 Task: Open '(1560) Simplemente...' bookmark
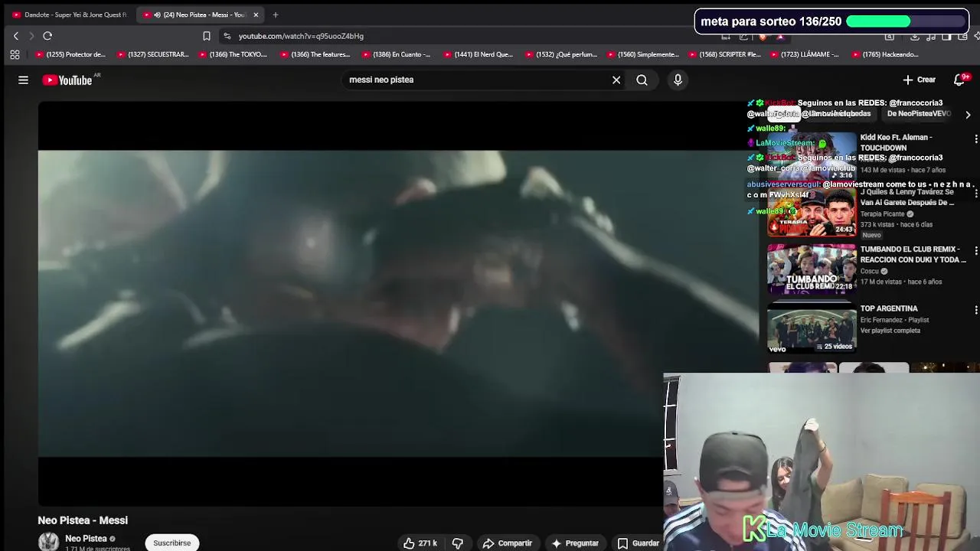(642, 54)
